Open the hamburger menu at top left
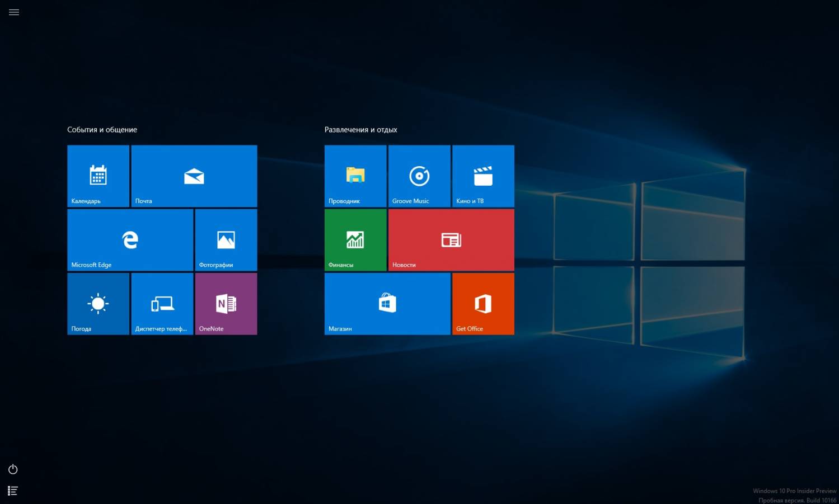 point(14,12)
